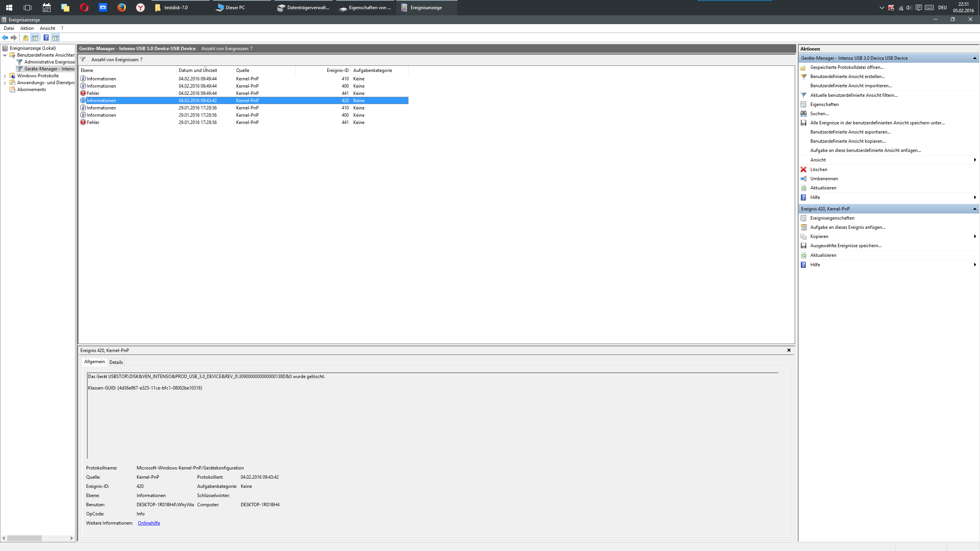Screen dimensions: 980x551
Task: Select the Fehler event from 29.01.2016
Action: point(93,122)
